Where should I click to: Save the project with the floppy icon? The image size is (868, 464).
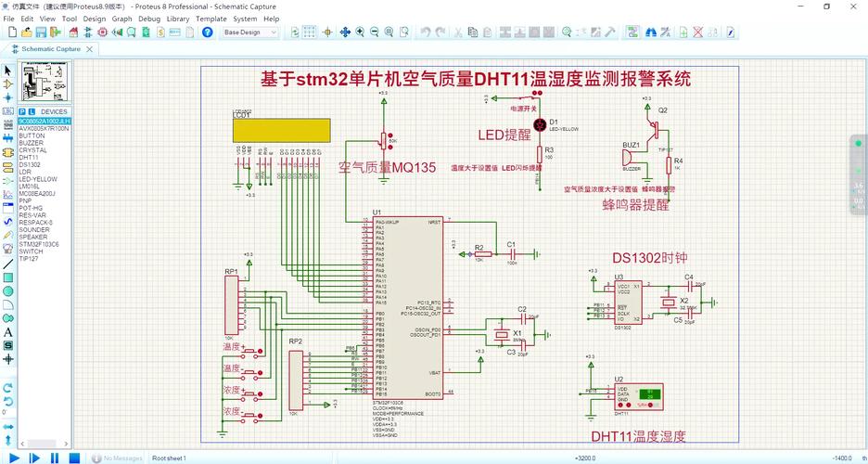pos(41,32)
